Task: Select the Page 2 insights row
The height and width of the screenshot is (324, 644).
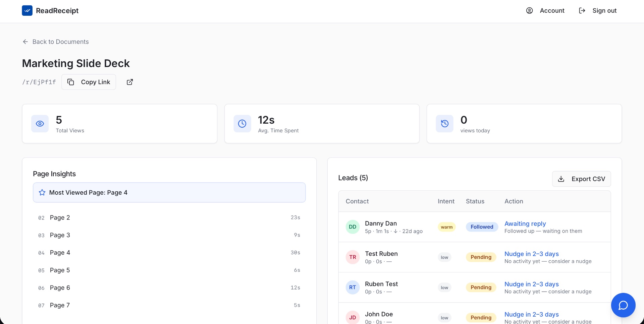Action: click(169, 218)
